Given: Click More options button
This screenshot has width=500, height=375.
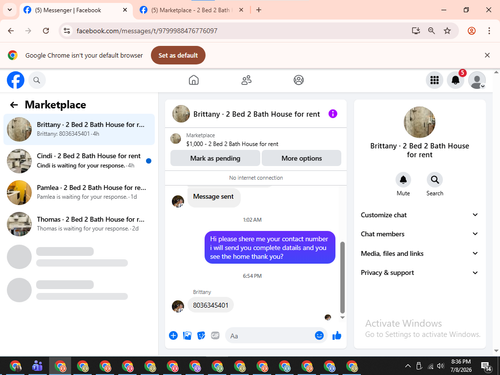Looking at the screenshot, I should (x=301, y=158).
